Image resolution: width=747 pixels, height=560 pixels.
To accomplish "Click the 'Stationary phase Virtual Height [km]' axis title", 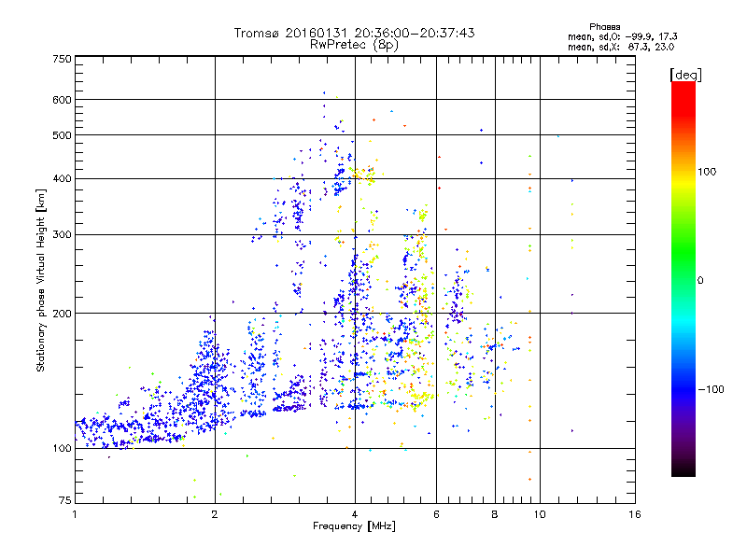I will click(x=41, y=280).
